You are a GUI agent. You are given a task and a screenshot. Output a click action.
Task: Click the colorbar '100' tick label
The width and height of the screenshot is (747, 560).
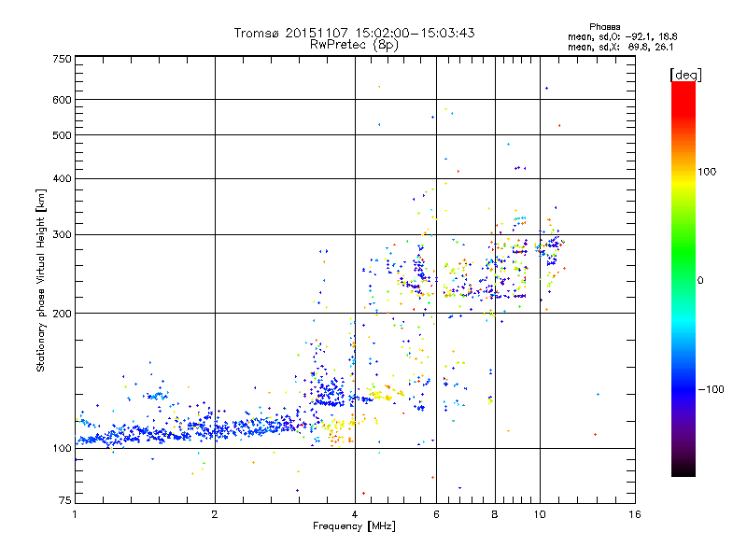707,172
